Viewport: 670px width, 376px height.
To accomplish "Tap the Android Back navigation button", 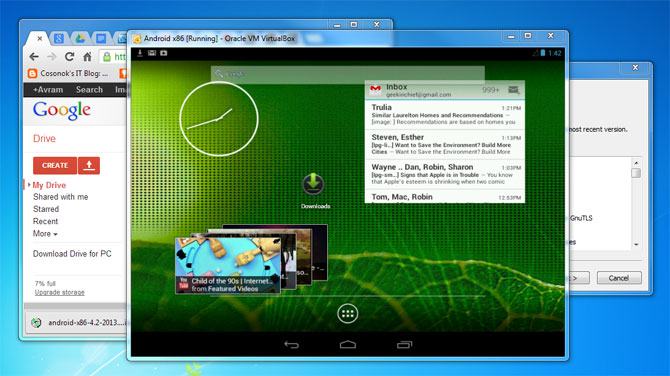I will 291,344.
